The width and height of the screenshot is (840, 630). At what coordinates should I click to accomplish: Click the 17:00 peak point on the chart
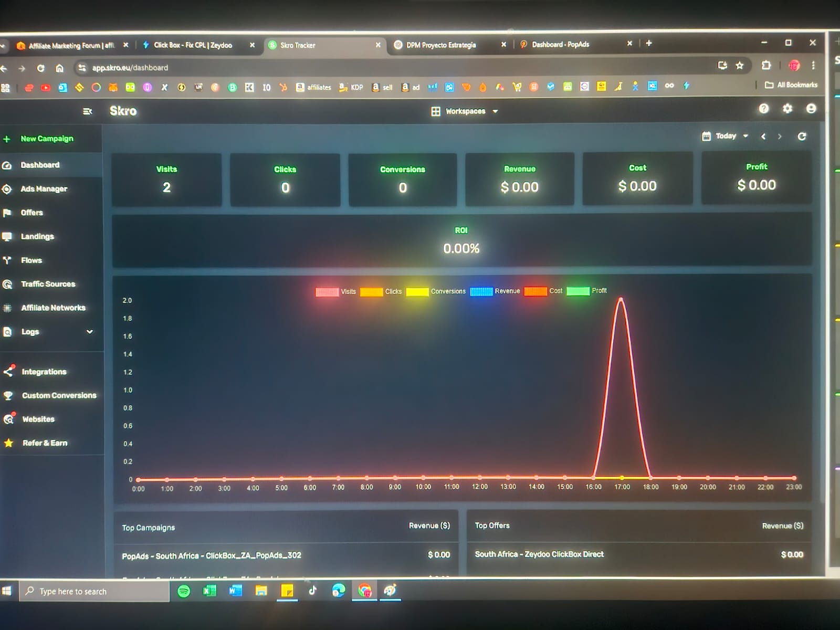[x=621, y=299]
